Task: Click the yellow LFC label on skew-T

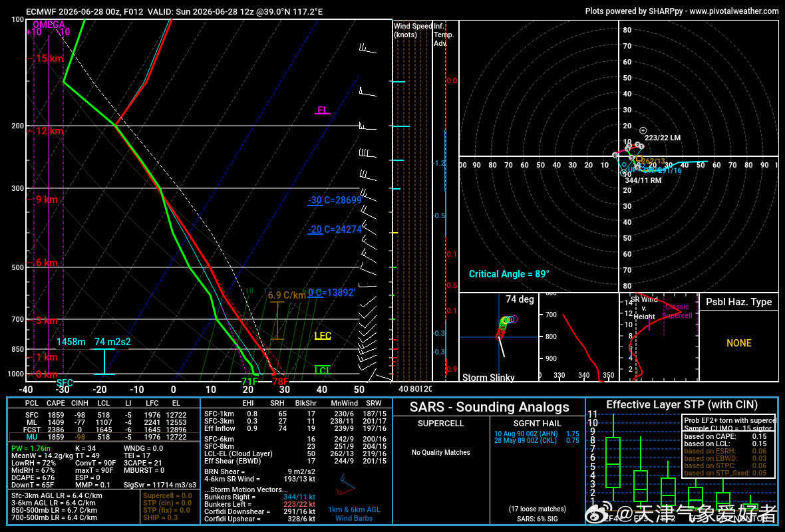Action: point(323,335)
